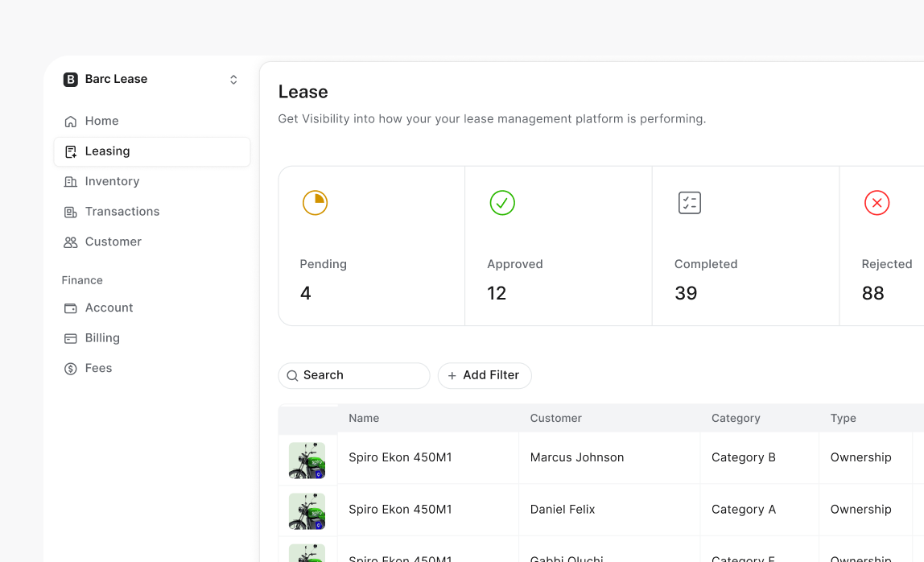Click the Billing card icon
924x562 pixels.
tap(71, 338)
